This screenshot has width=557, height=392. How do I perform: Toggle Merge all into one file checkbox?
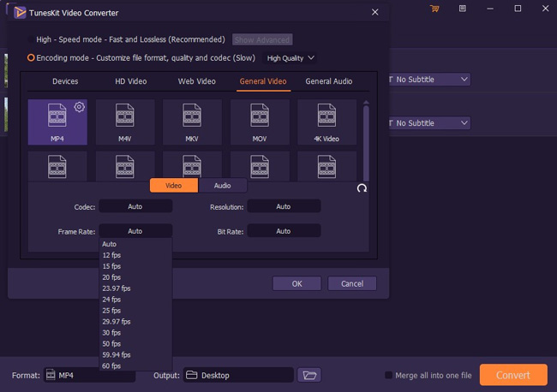(x=389, y=375)
